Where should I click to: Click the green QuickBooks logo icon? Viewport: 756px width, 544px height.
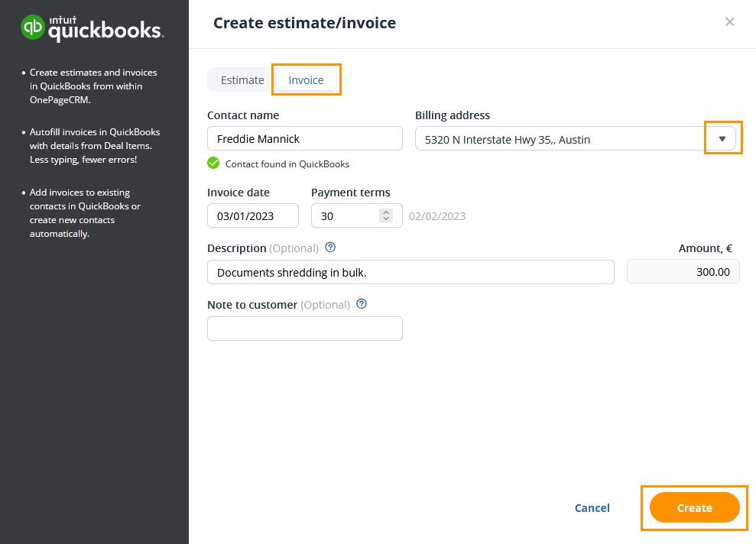pos(34,28)
